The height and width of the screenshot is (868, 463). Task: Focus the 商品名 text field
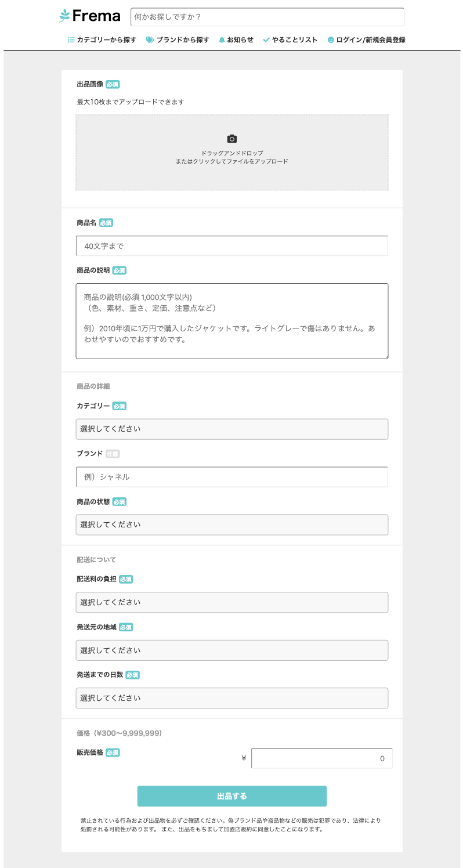click(x=231, y=246)
